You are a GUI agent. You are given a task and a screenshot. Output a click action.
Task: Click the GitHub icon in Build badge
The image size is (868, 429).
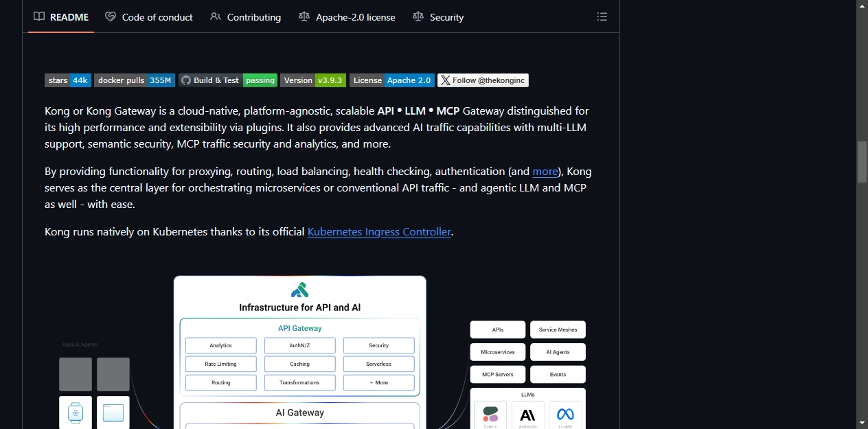pyautogui.click(x=185, y=80)
